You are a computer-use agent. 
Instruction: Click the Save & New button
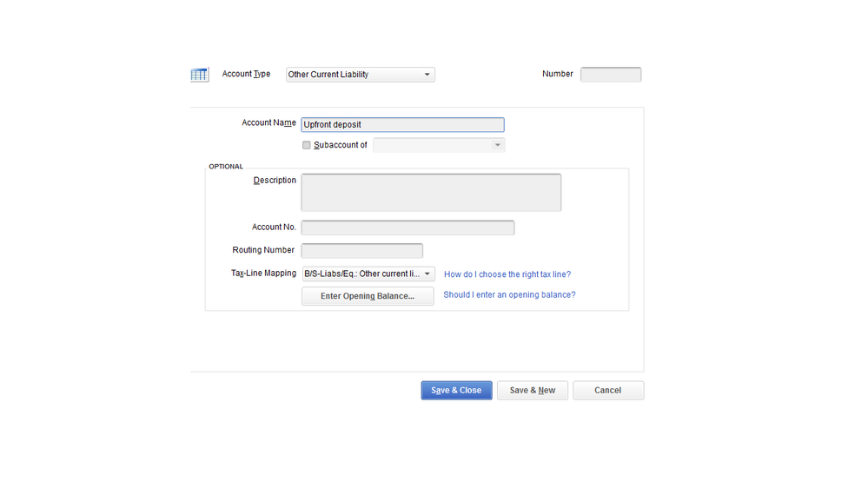[x=533, y=391]
